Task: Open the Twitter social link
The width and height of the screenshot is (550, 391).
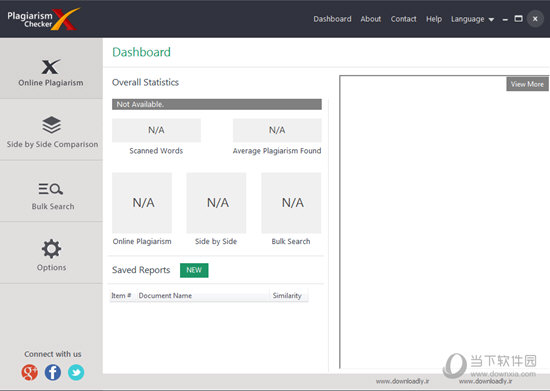Action: coord(76,372)
